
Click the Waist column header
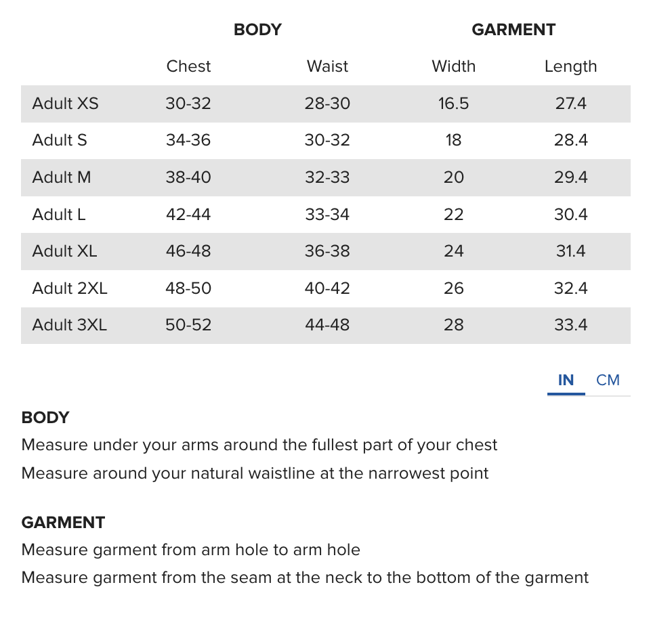pyautogui.click(x=327, y=66)
